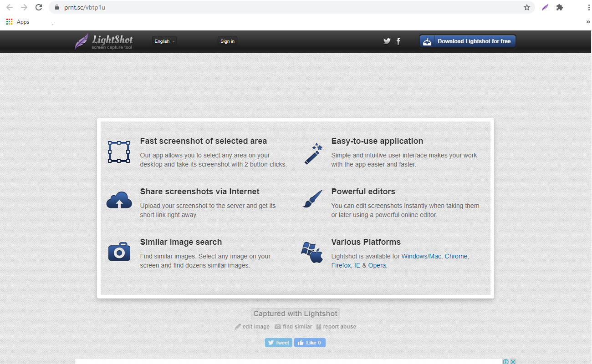This screenshot has height=364, width=592.
Task: Click the report abuse link
Action: pos(336,327)
